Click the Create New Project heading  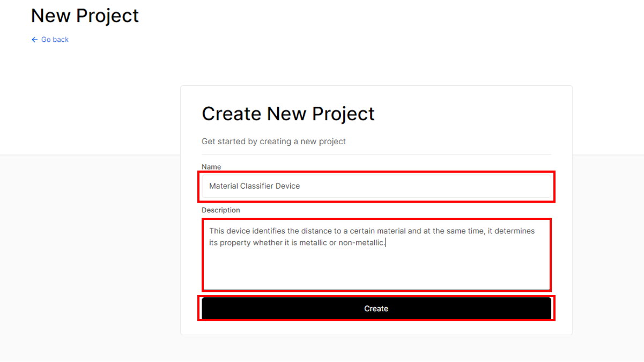(x=288, y=114)
